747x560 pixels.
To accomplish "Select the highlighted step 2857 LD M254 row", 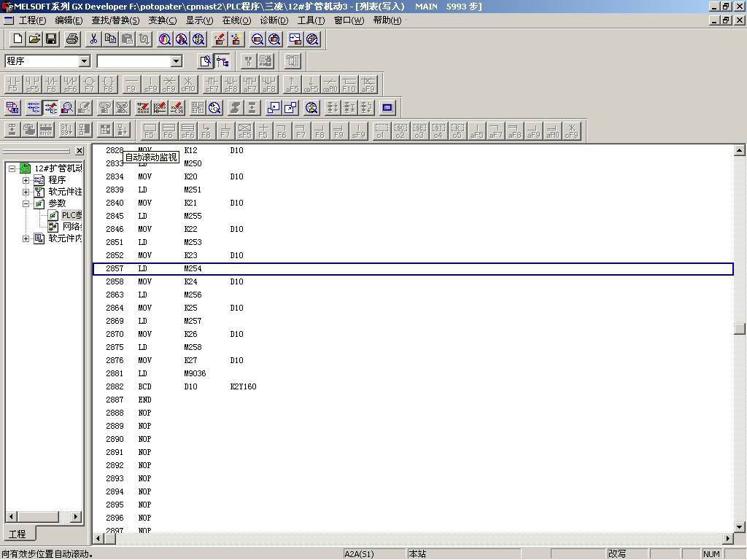I will (413, 268).
